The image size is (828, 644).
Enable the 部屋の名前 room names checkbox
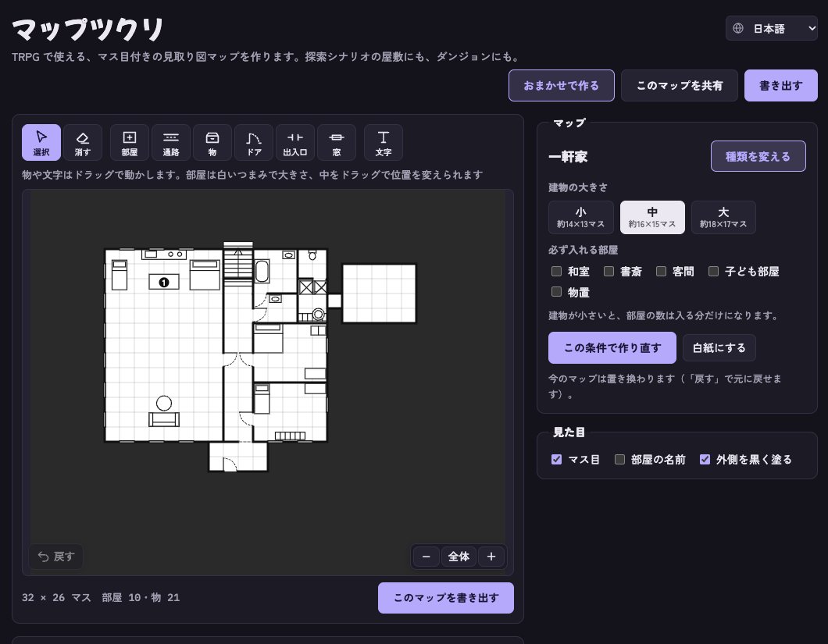pyautogui.click(x=619, y=459)
